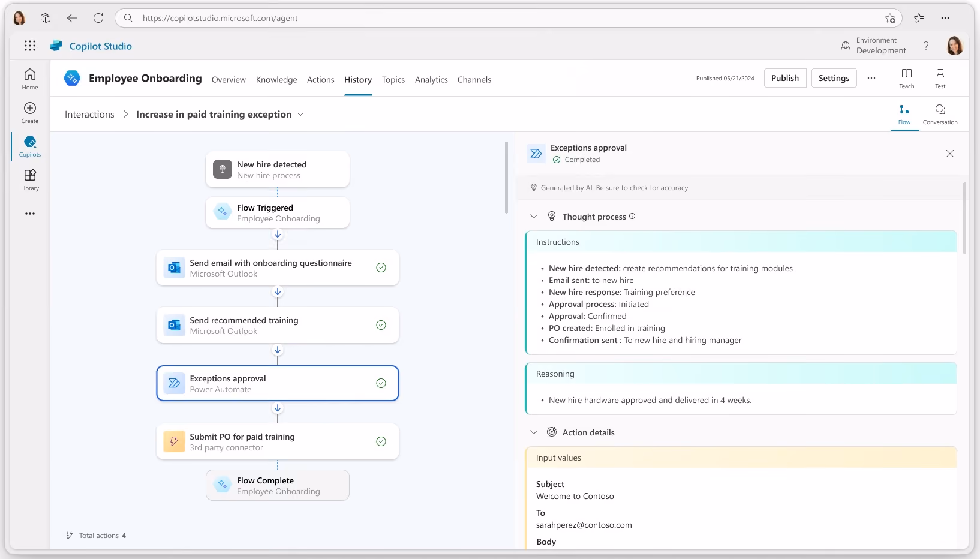The image size is (980, 559).
Task: Switch to the Analytics tab
Action: pos(431,80)
